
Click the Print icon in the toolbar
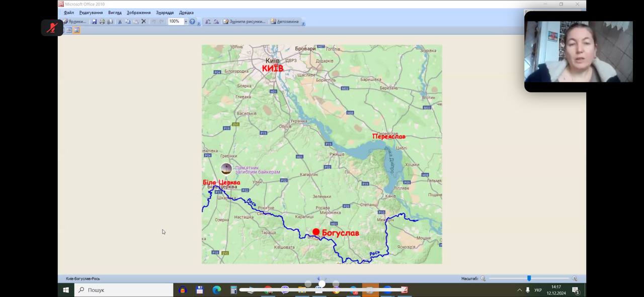pyautogui.click(x=102, y=22)
